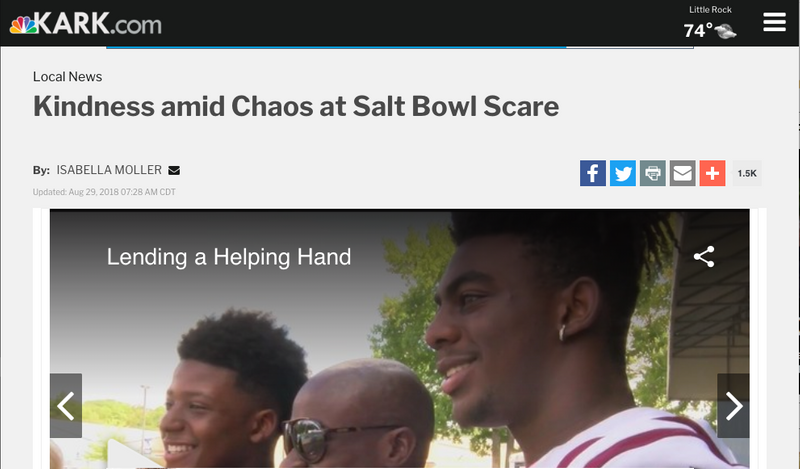Email the article with gray envelope icon
The width and height of the screenshot is (800, 469).
pyautogui.click(x=682, y=173)
